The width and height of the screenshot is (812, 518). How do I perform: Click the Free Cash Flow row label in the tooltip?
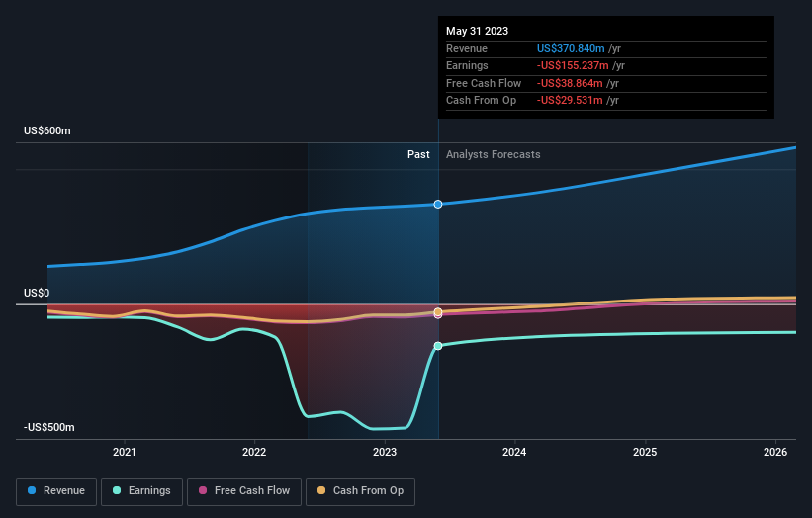click(484, 83)
